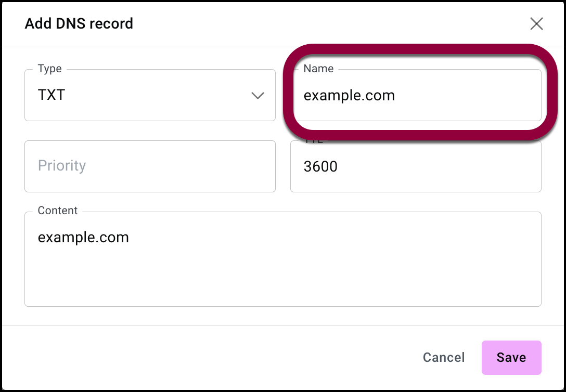
Task: Save the DNS record
Action: tap(511, 358)
